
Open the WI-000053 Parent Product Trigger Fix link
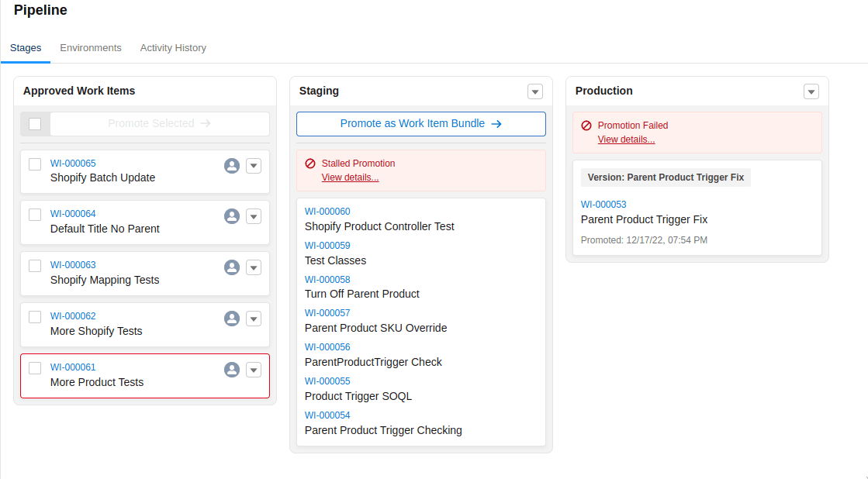603,204
